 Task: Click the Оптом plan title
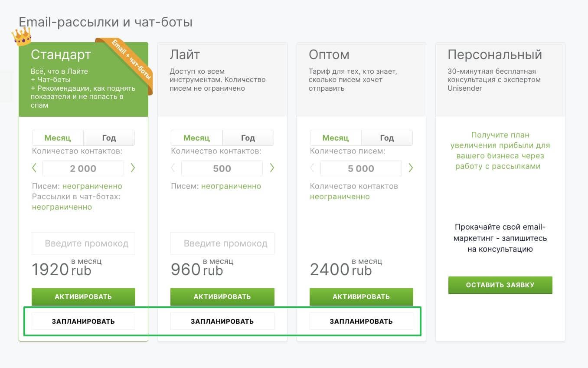click(329, 55)
